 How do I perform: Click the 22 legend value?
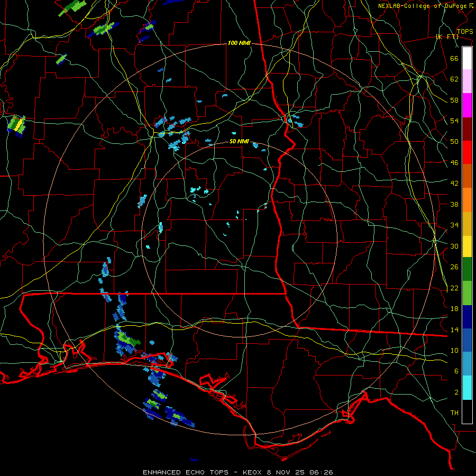click(x=454, y=288)
